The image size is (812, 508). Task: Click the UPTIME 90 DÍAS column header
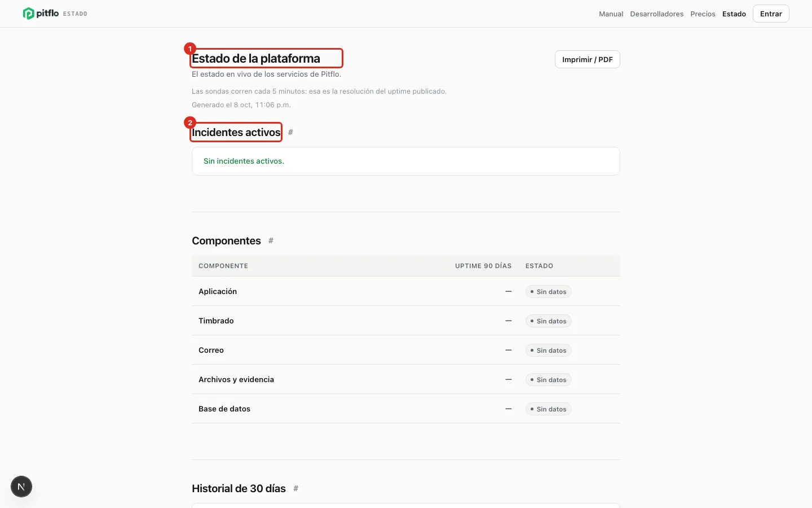coord(483,266)
